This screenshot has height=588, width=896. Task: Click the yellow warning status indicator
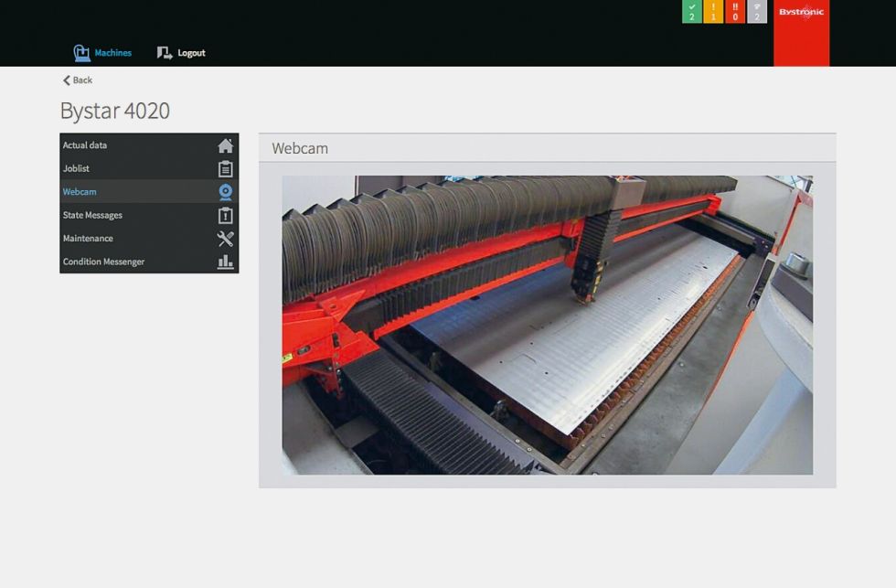click(x=713, y=11)
